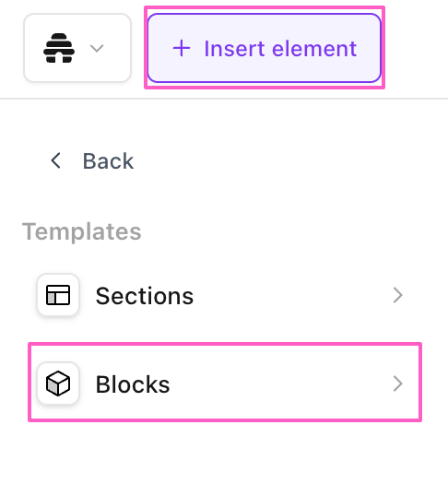Click the "Blocks" text label
448x484 pixels.
click(x=133, y=384)
